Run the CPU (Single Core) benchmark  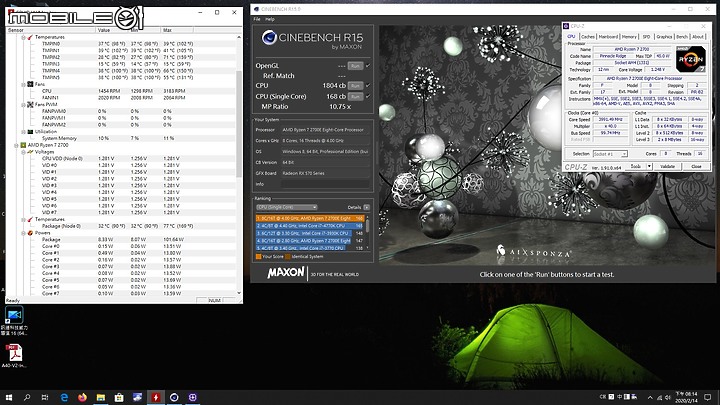(355, 96)
